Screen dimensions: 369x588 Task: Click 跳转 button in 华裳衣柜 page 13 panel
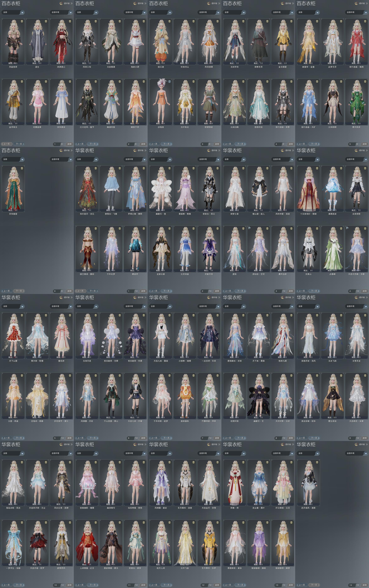(291, 585)
